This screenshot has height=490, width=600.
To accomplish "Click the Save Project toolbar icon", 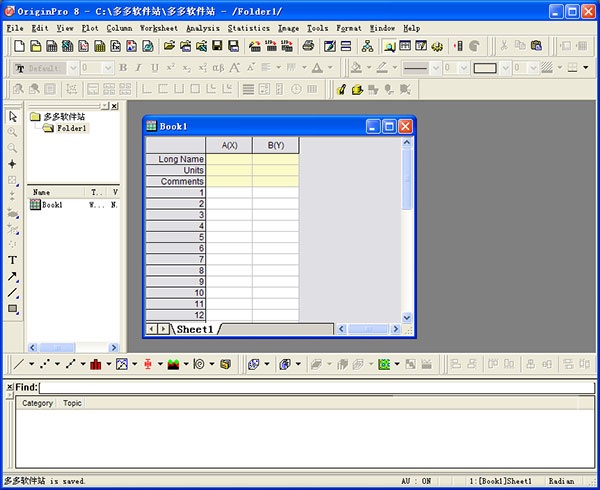I will click(x=216, y=46).
